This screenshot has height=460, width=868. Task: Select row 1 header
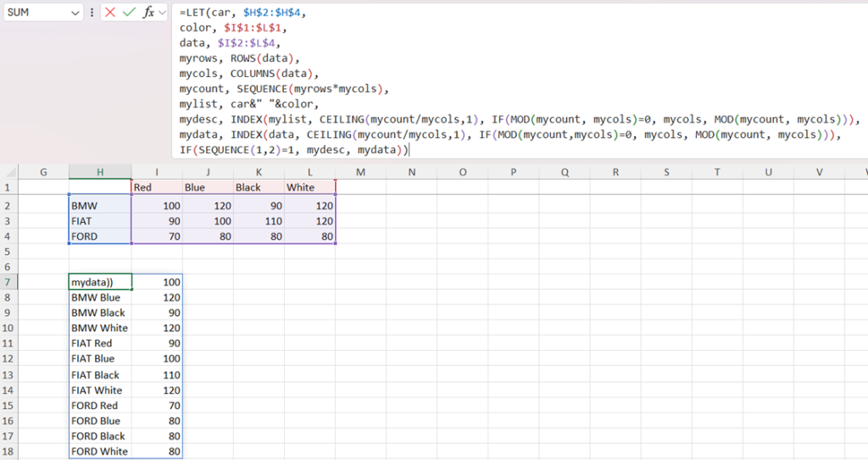coord(8,187)
